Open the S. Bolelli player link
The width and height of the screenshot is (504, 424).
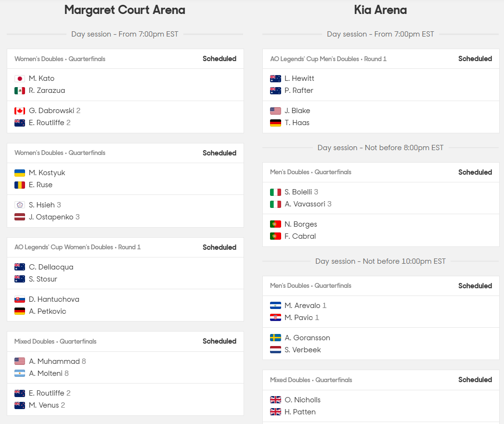pyautogui.click(x=298, y=192)
